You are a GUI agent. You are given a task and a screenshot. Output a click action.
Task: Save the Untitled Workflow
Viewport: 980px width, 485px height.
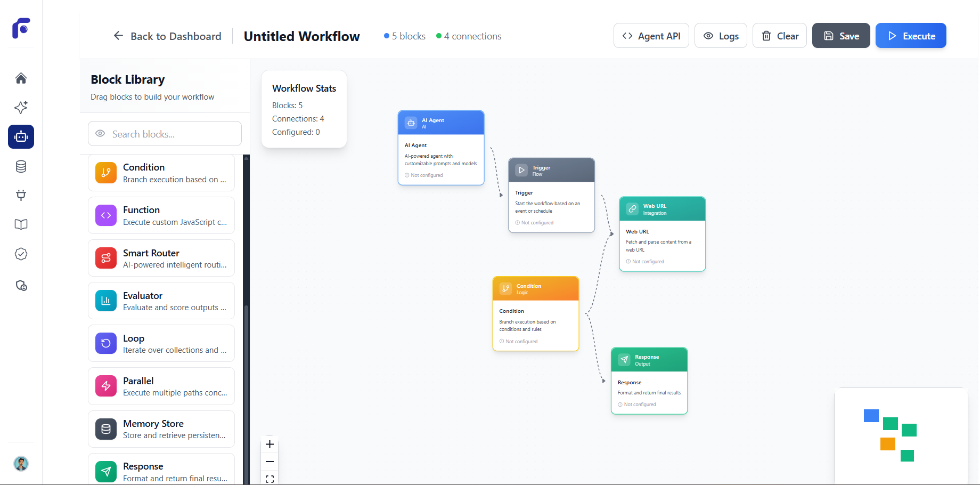841,35
